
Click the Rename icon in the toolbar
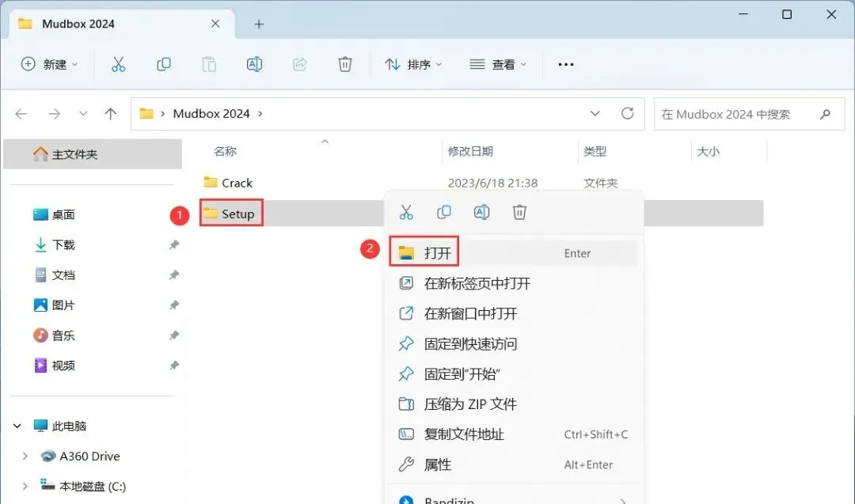[254, 64]
